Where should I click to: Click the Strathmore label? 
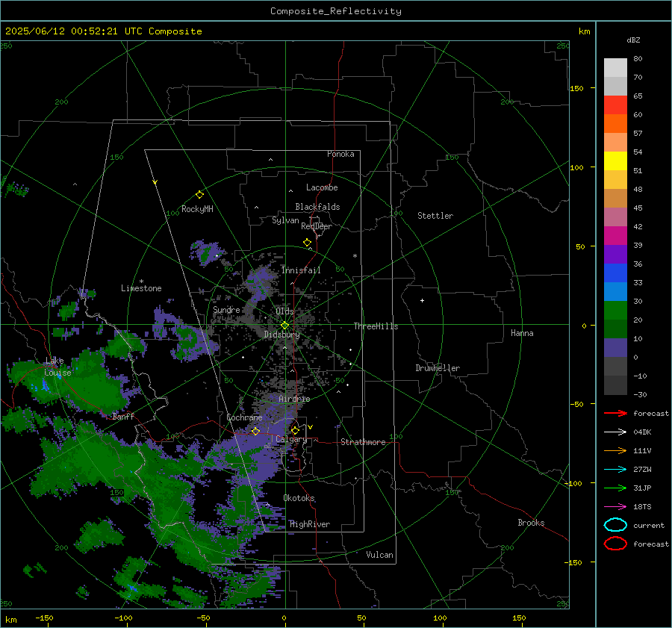(363, 442)
